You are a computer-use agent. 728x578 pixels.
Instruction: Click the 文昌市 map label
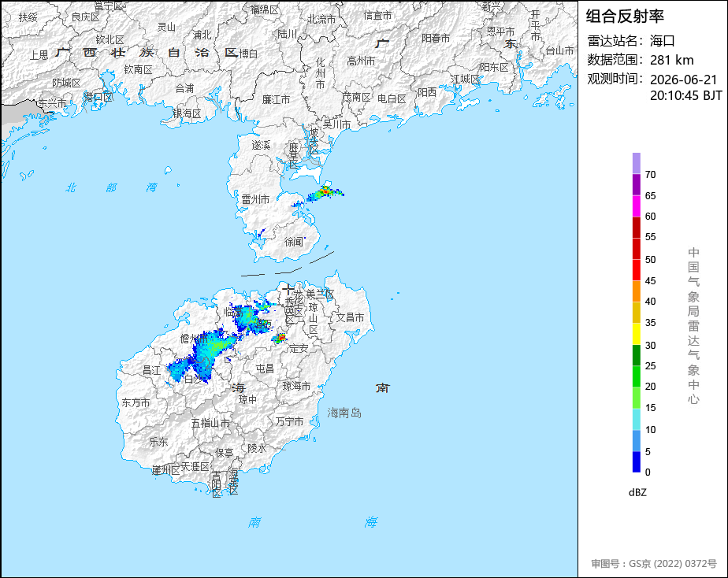coord(350,317)
